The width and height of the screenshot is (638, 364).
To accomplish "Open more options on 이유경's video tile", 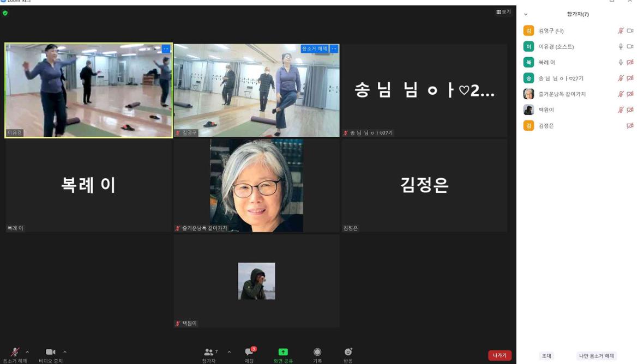I will coord(166,49).
